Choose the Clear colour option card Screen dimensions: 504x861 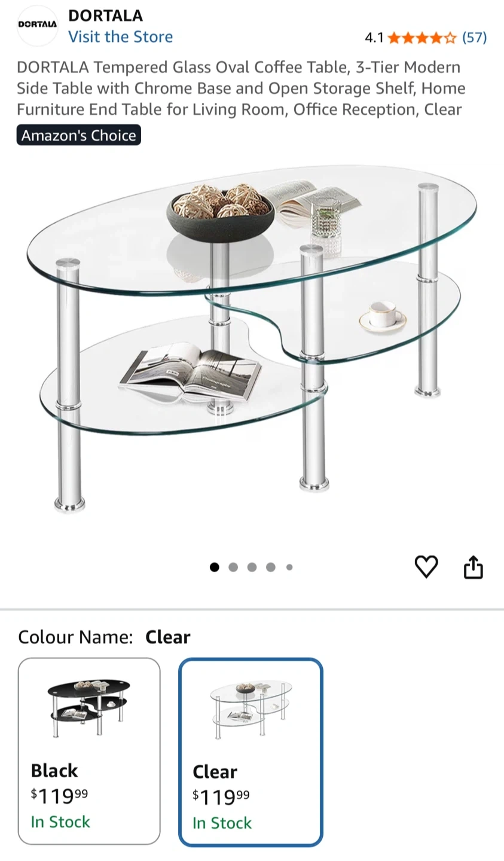(x=251, y=752)
